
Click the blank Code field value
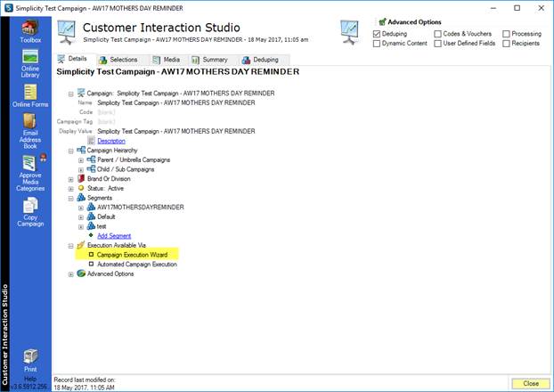106,112
